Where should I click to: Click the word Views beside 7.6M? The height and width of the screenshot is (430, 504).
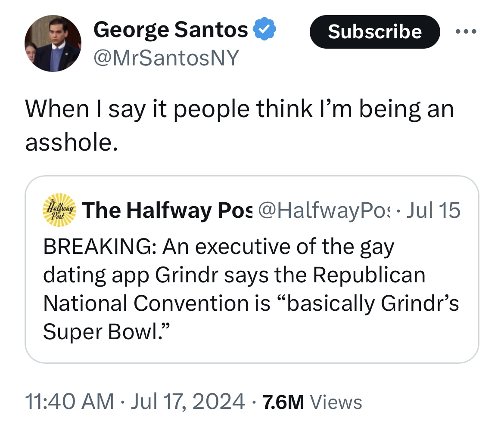[336, 402]
